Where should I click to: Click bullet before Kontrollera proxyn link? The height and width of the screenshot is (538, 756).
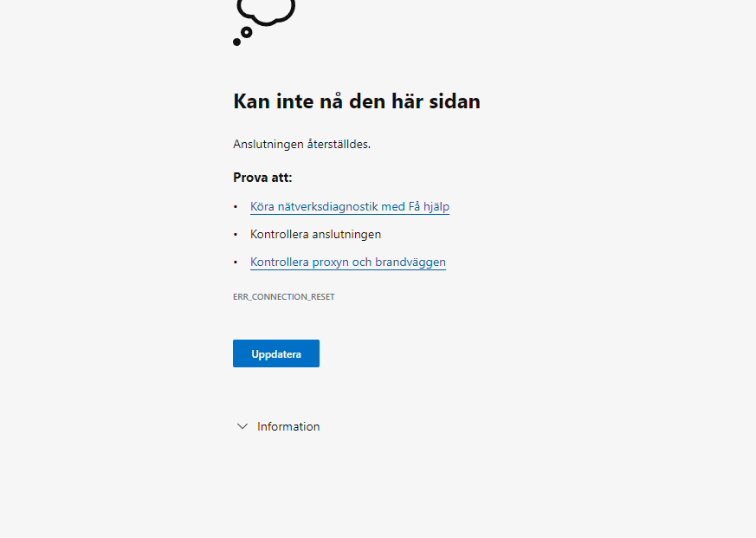(x=235, y=263)
